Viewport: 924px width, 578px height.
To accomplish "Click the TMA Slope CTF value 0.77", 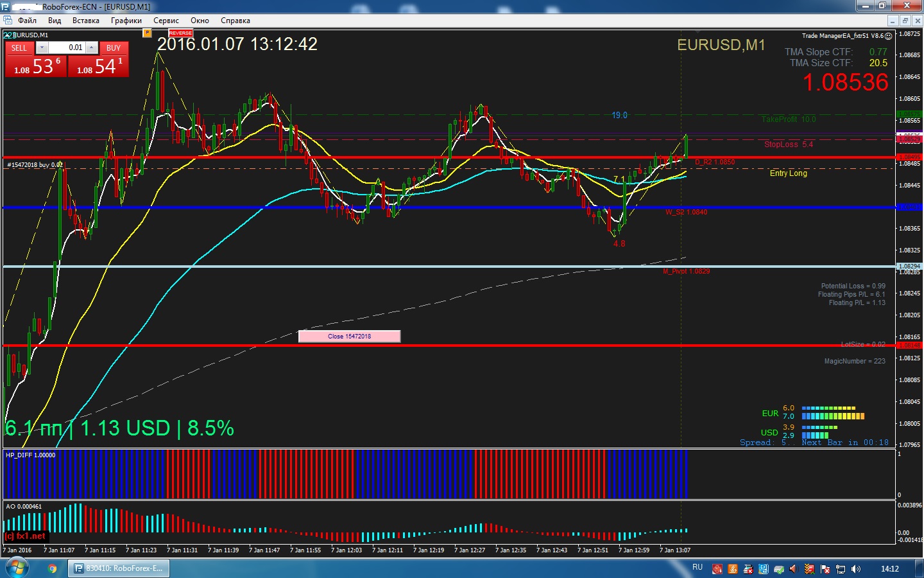I will (x=878, y=52).
